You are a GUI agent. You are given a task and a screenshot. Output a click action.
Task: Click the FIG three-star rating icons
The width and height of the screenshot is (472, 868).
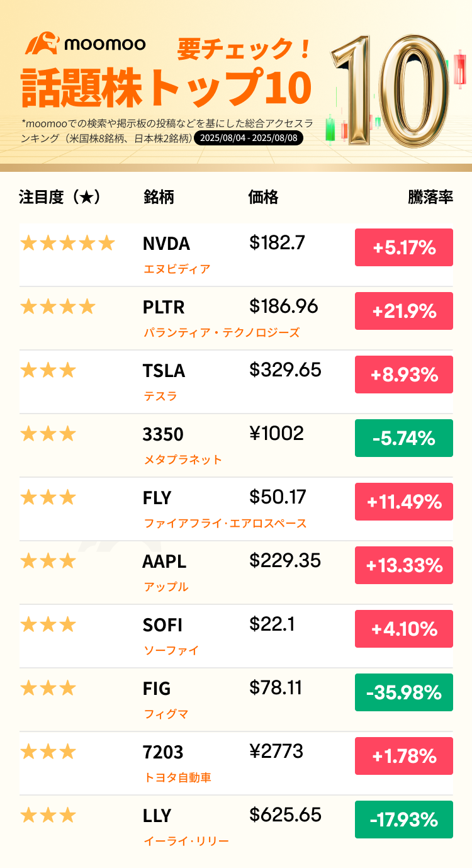click(48, 688)
